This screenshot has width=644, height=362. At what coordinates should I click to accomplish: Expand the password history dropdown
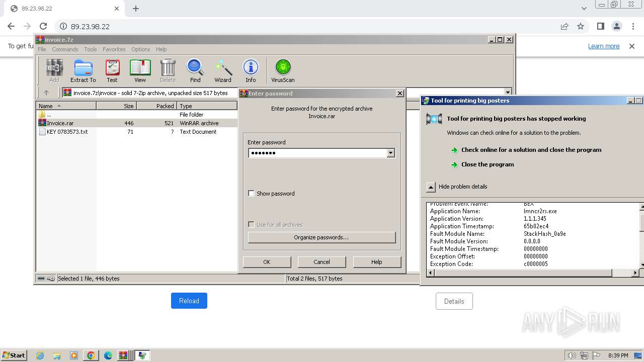point(390,153)
